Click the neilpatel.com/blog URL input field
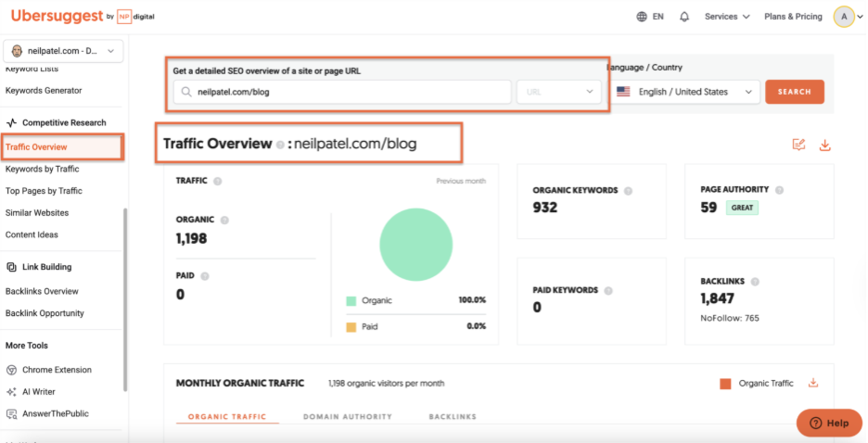 click(x=342, y=92)
